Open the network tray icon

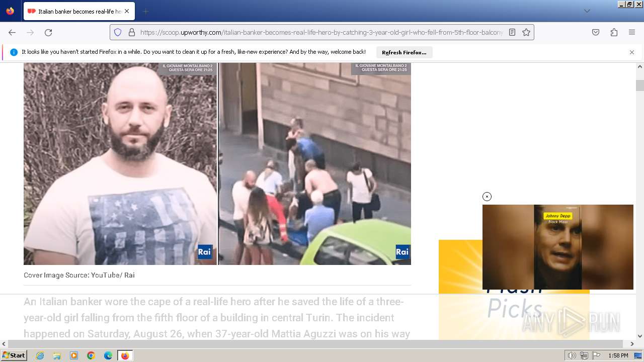tap(584, 355)
